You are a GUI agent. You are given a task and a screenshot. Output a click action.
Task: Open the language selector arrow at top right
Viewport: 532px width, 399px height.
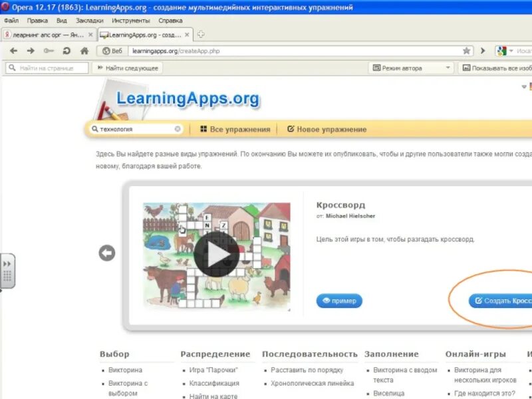[x=524, y=87]
